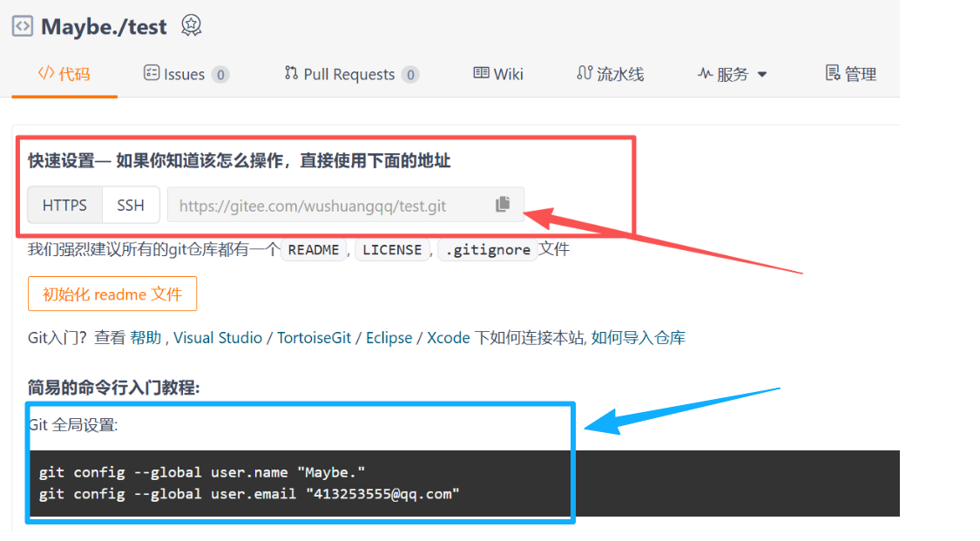
Task: Open the 如何导入仓库 link
Action: pos(639,338)
